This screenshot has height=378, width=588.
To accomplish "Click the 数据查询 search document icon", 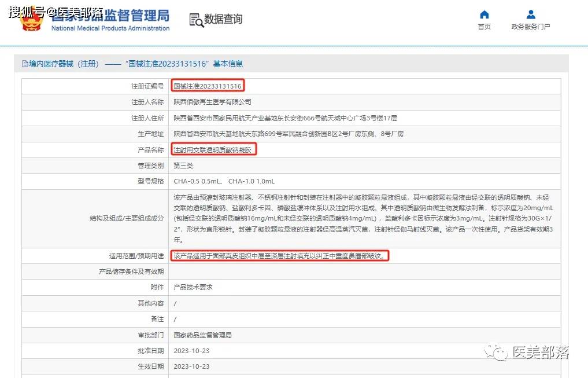I will (x=196, y=20).
